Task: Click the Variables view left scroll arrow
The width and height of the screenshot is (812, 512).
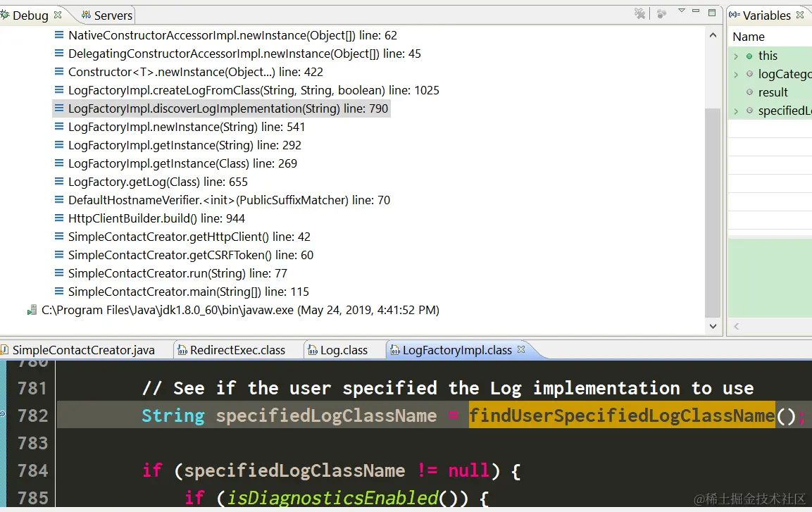Action: [737, 326]
